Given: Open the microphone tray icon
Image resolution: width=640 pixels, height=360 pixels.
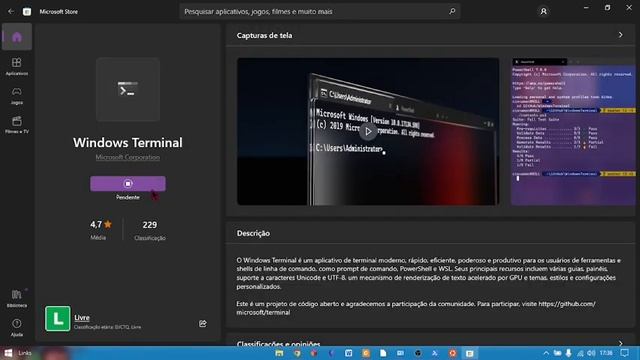Looking at the screenshot, I should [x=569, y=353].
